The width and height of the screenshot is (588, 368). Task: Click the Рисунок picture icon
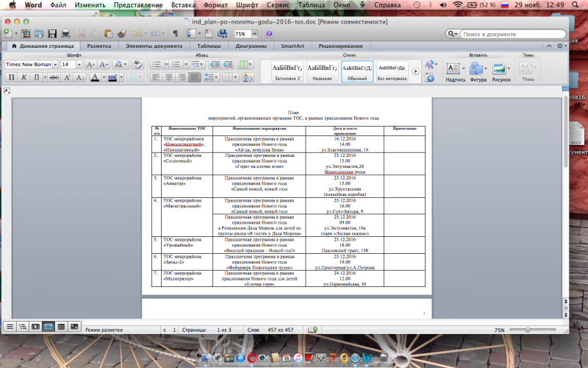[x=501, y=70]
